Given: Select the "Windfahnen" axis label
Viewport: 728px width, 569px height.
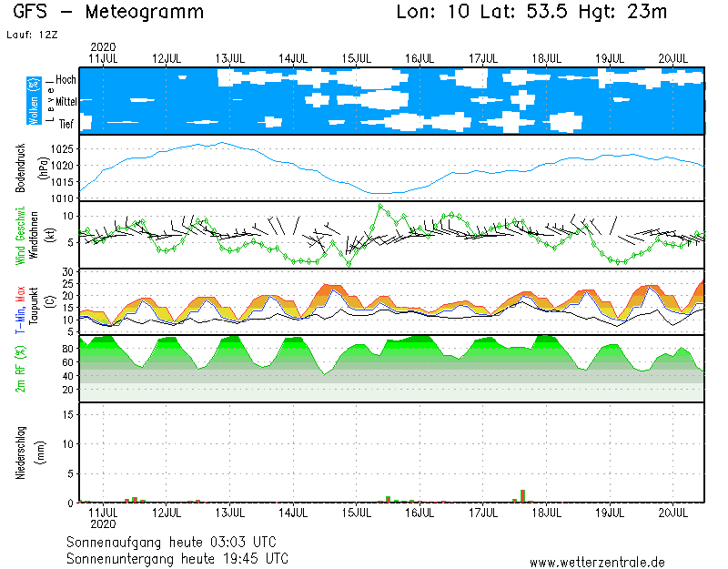Looking at the screenshot, I should tap(34, 235).
